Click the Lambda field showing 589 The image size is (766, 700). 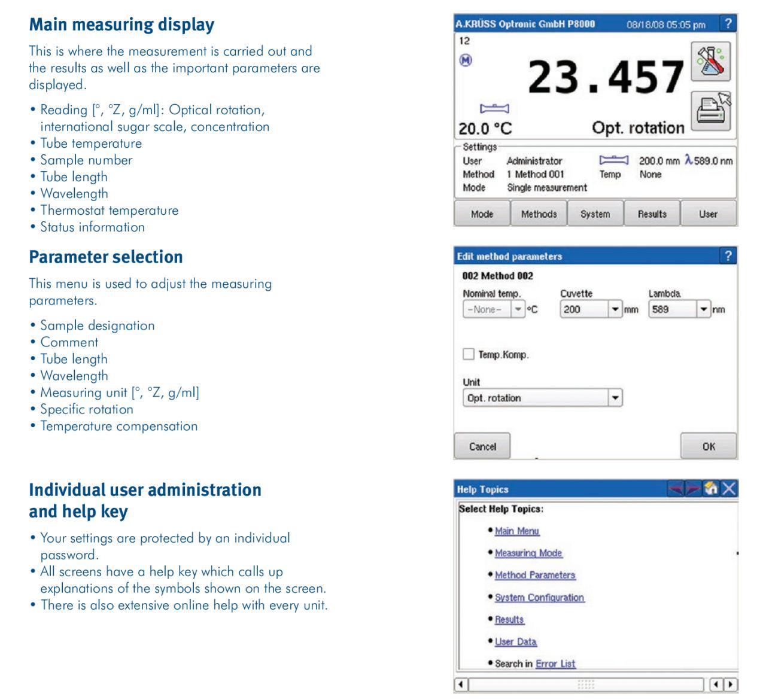[x=673, y=309]
